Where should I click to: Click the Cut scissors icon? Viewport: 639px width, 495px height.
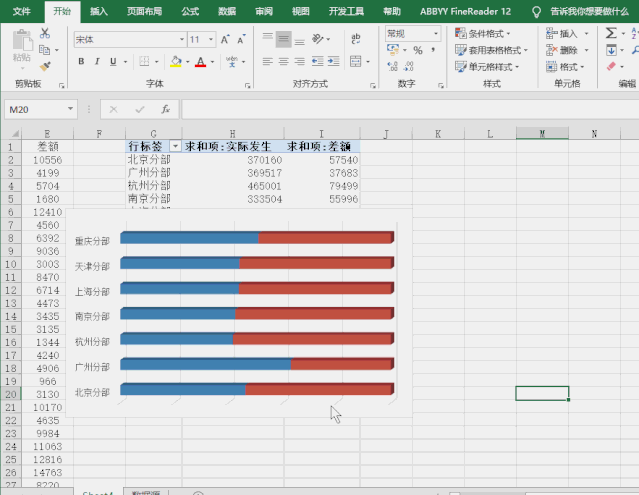point(45,33)
